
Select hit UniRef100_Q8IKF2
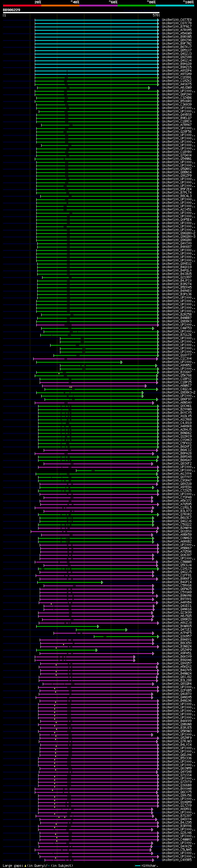click(x=177, y=463)
